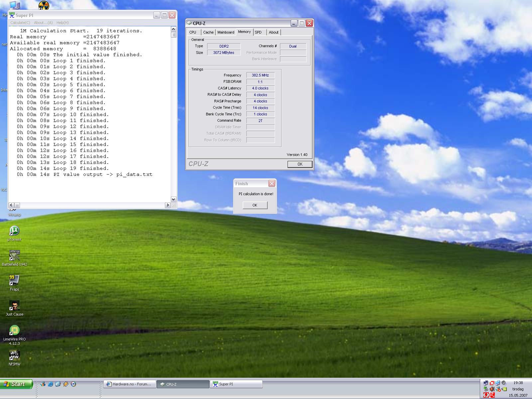Click the Super PI horizontal scroll left arrow

(11, 205)
